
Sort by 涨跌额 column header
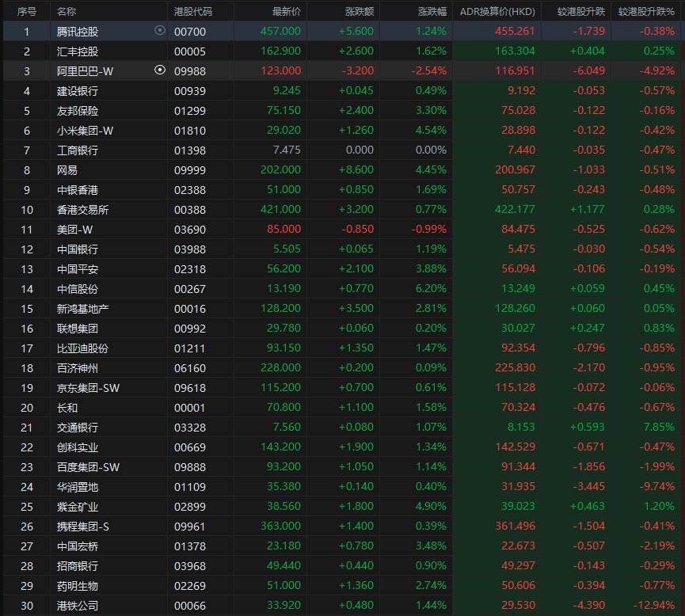click(x=360, y=11)
